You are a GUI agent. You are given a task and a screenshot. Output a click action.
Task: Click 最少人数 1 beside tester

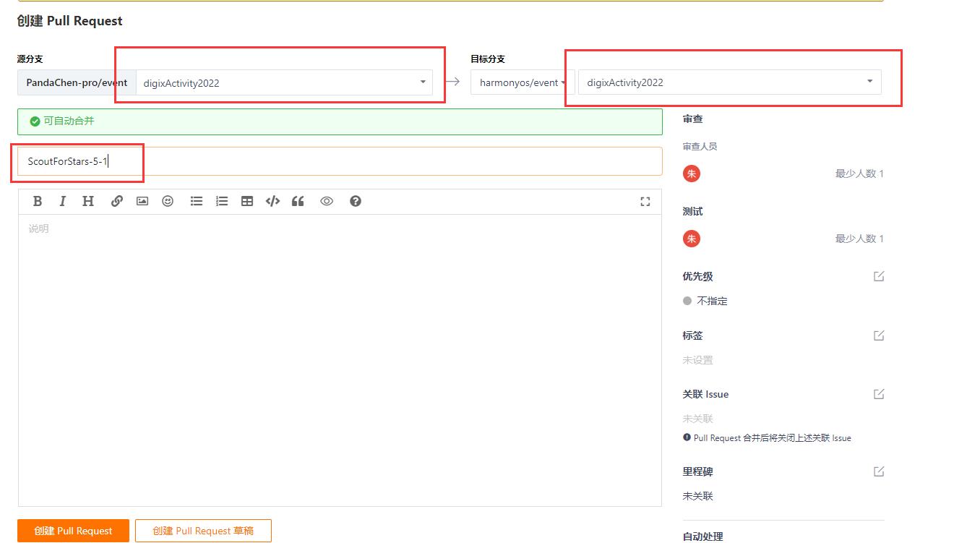[x=859, y=239]
